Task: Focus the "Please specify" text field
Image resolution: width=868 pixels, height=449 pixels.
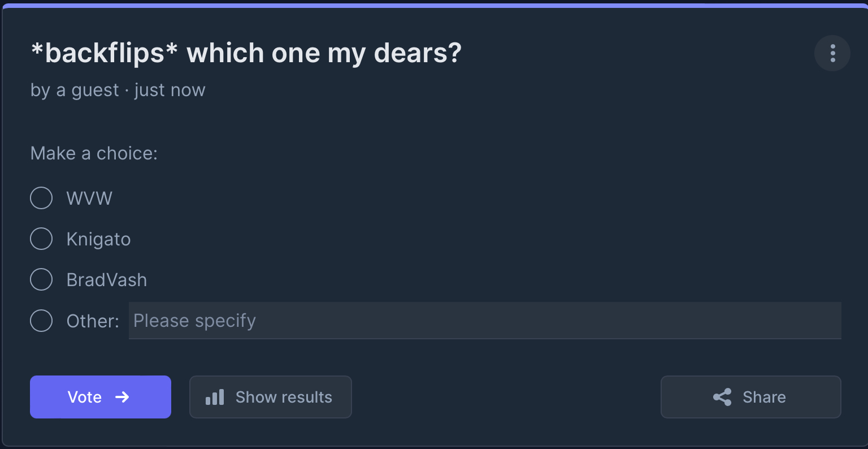Action: click(485, 321)
